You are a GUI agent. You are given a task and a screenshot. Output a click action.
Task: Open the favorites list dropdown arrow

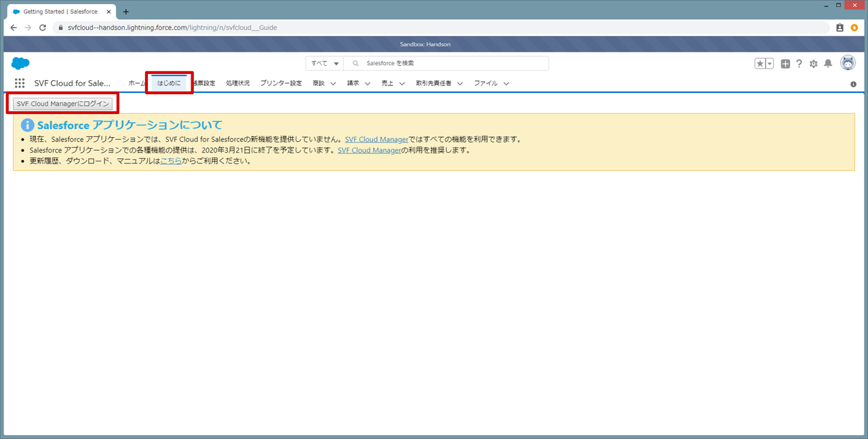click(x=770, y=63)
